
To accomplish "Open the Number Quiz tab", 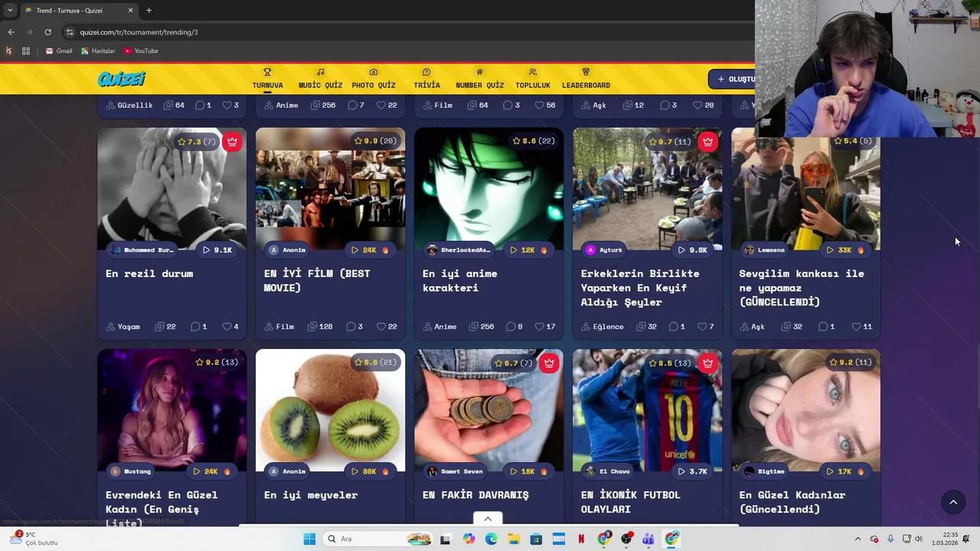I will [479, 79].
